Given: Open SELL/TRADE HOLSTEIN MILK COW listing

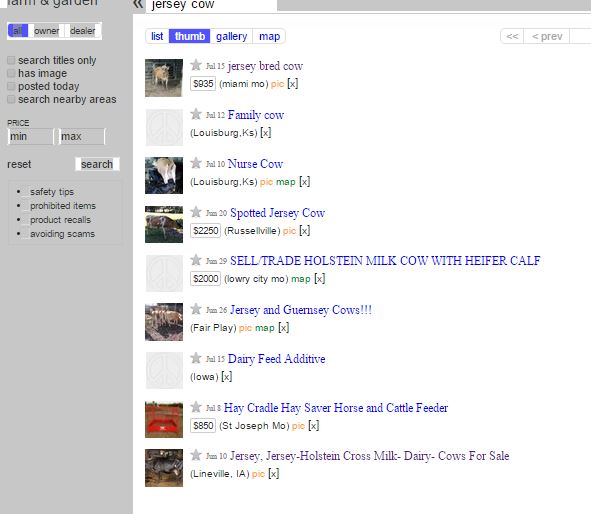Looking at the screenshot, I should coord(385,261).
